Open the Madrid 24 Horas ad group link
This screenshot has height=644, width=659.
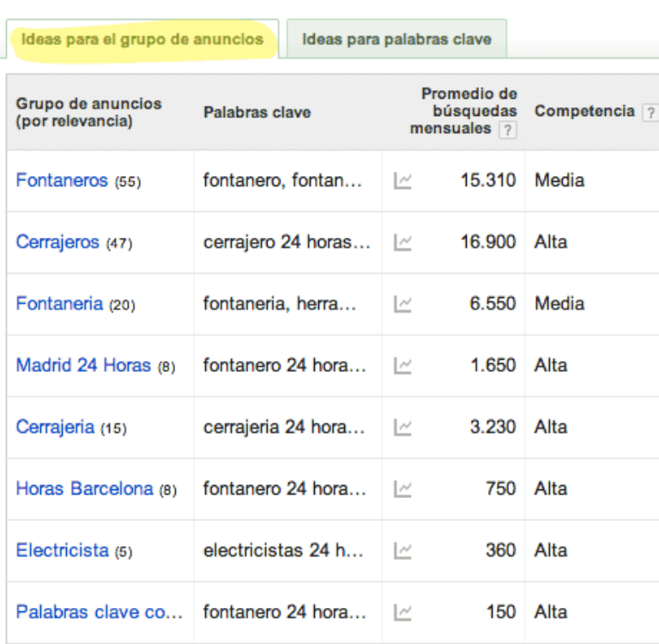click(x=83, y=365)
